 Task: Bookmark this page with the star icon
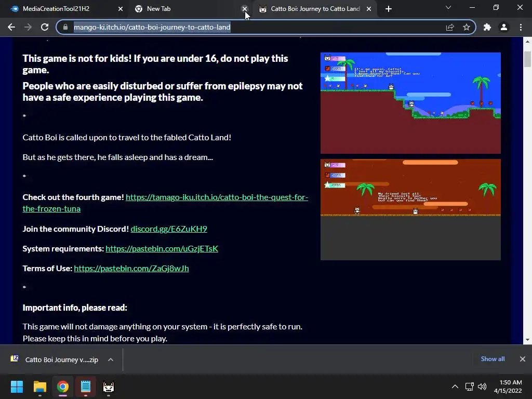pyautogui.click(x=467, y=27)
